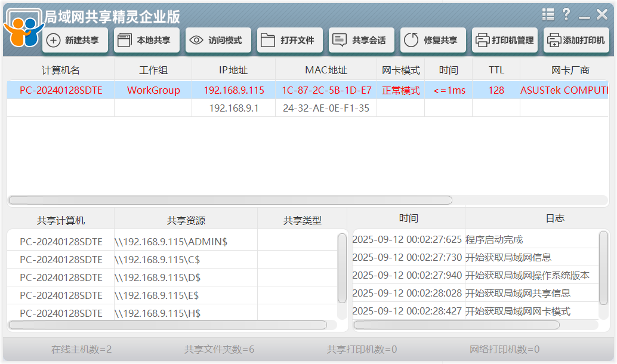This screenshot has width=617, height=364.
Task: Click the question mark help icon
Action: (x=566, y=15)
